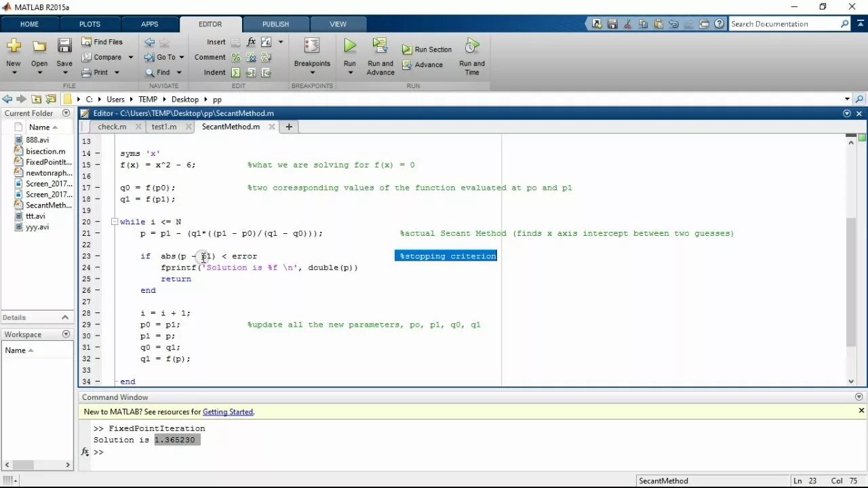Click the Desktop segment in address path
The height and width of the screenshot is (488, 868).
pos(185,99)
